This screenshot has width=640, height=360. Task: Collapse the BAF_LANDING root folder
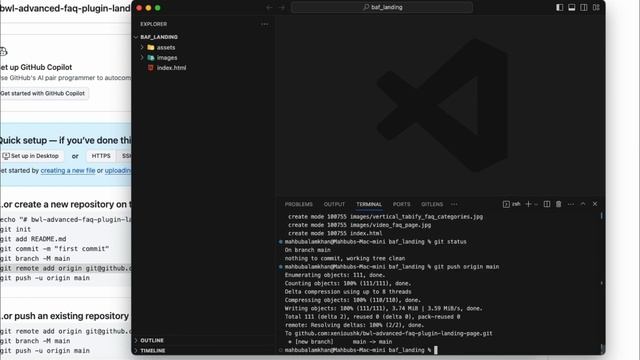(x=136, y=37)
